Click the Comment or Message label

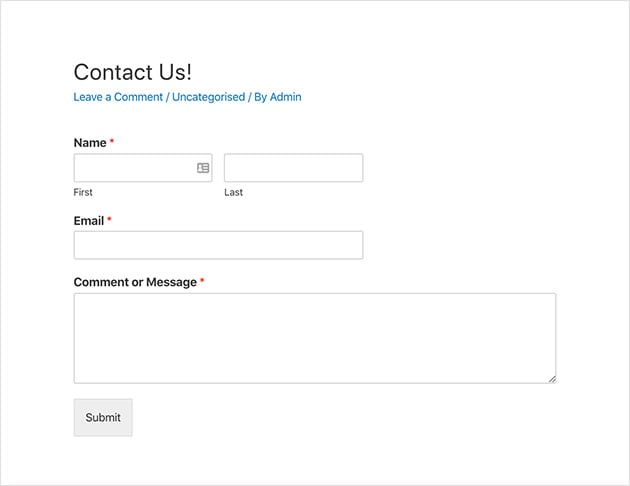[x=135, y=282]
